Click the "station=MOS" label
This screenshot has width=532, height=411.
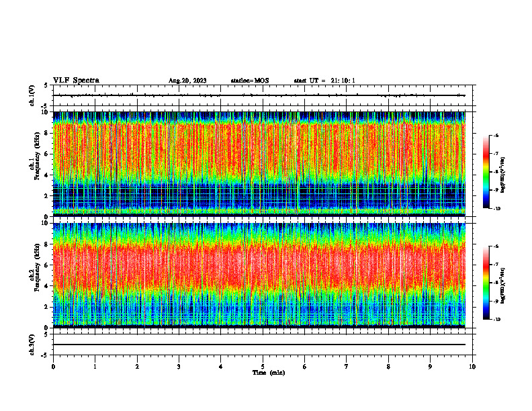pyautogui.click(x=250, y=81)
